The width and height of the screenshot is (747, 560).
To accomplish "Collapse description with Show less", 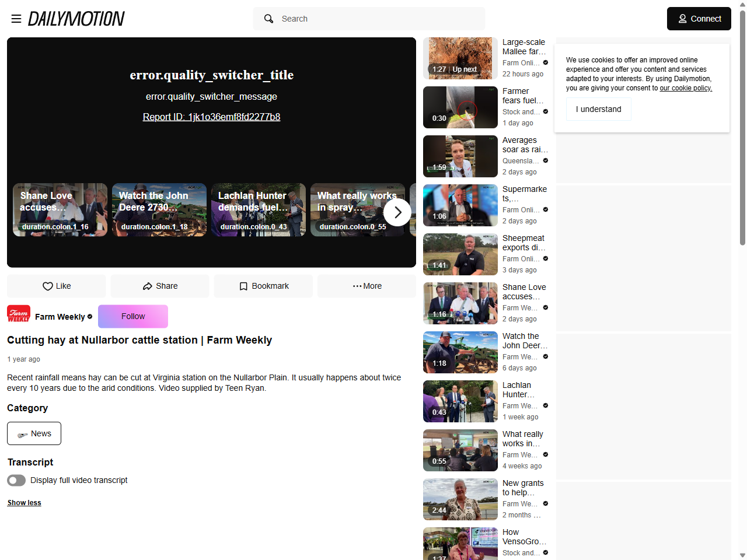I will 25,503.
